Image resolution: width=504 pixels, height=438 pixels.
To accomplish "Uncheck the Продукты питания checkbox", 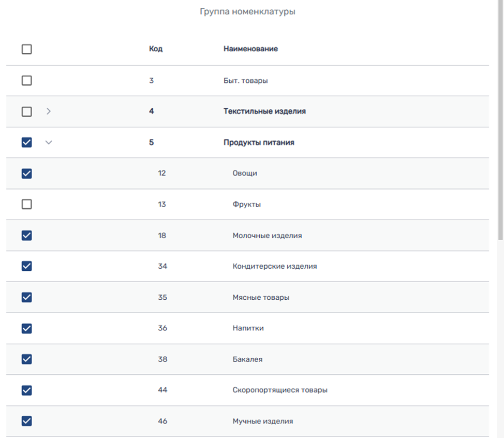I will pos(27,142).
